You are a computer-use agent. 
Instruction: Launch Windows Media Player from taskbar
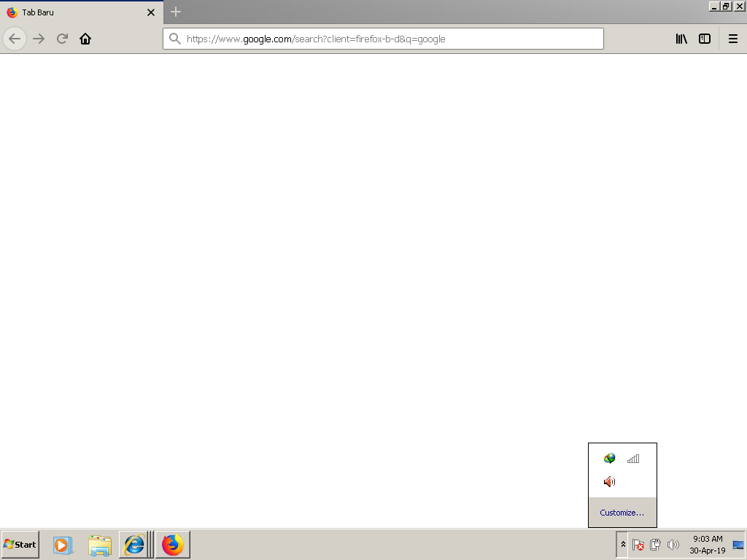pyautogui.click(x=63, y=545)
